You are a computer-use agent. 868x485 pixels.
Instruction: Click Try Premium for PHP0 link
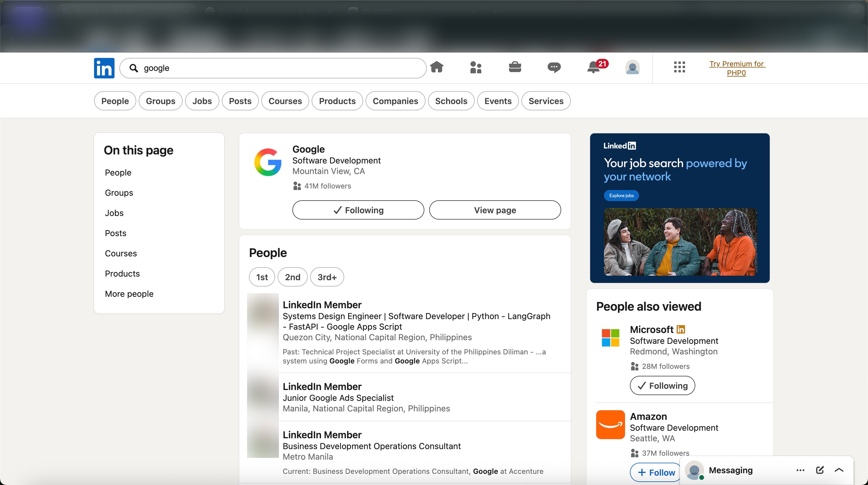[737, 68]
